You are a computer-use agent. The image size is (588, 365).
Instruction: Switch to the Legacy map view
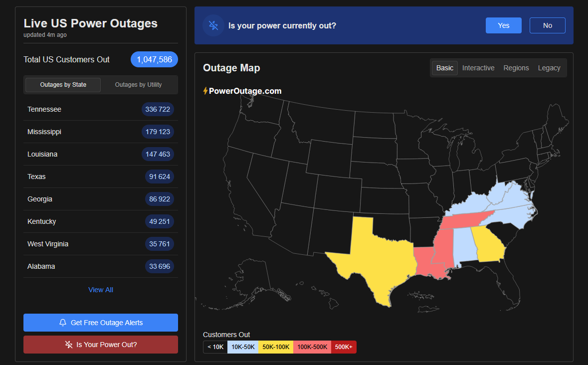coord(549,68)
